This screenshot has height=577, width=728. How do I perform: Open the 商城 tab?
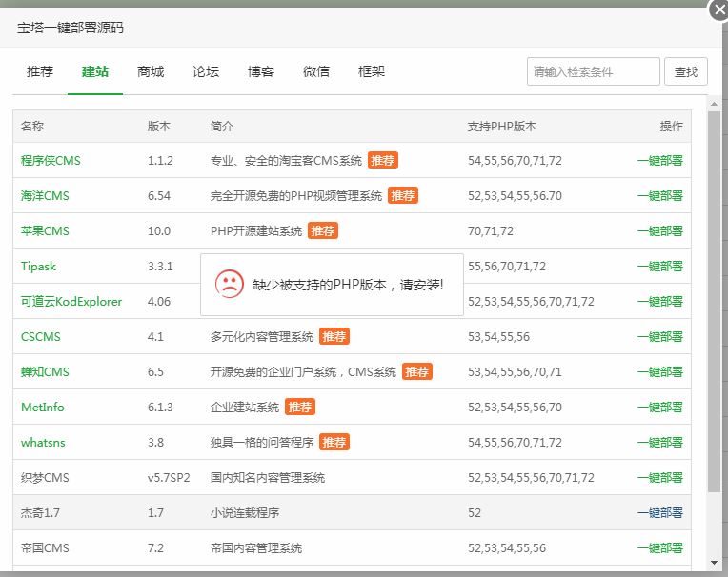click(151, 72)
